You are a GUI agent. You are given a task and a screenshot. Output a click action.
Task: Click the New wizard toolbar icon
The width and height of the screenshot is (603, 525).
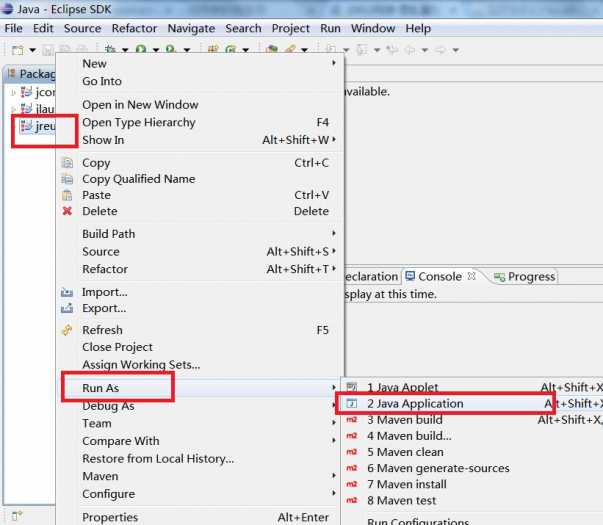click(x=17, y=50)
